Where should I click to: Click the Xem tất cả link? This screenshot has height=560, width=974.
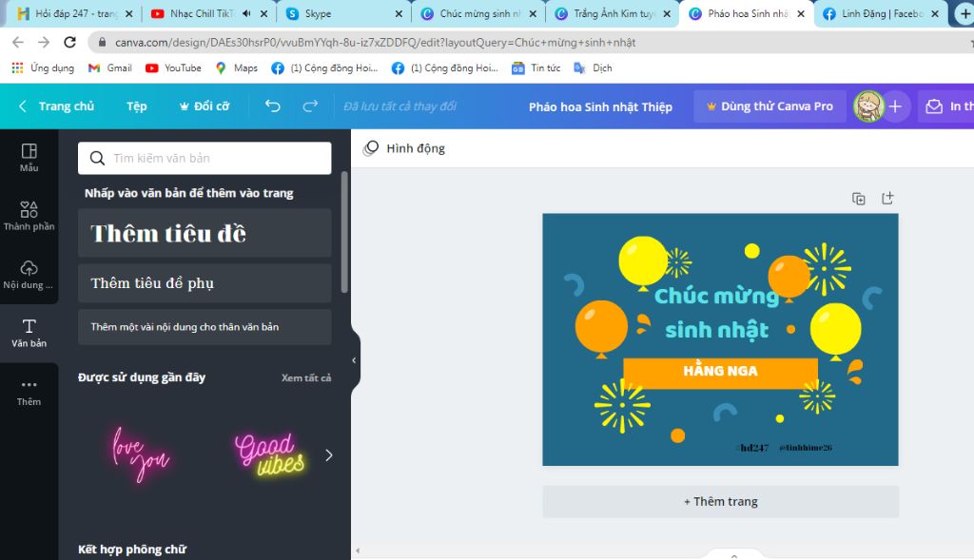coord(305,377)
